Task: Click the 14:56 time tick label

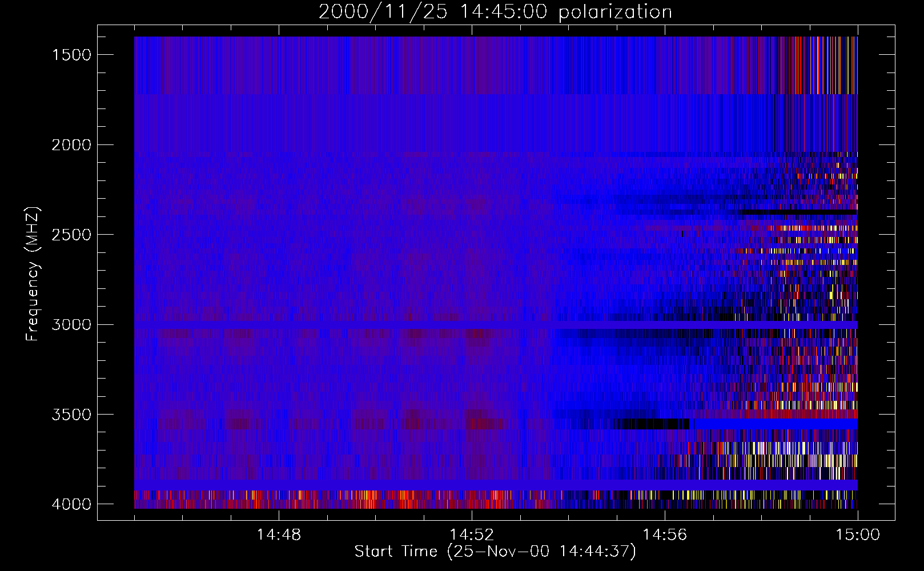Action: click(665, 535)
